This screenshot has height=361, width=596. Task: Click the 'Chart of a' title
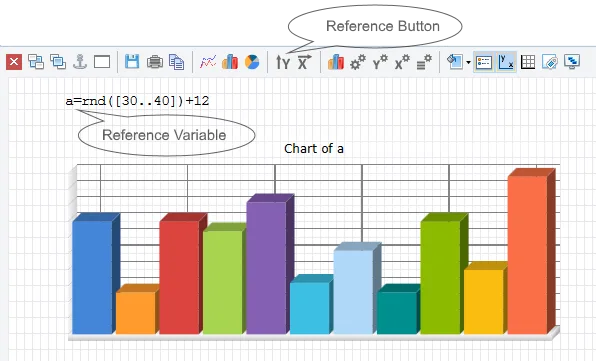(314, 149)
